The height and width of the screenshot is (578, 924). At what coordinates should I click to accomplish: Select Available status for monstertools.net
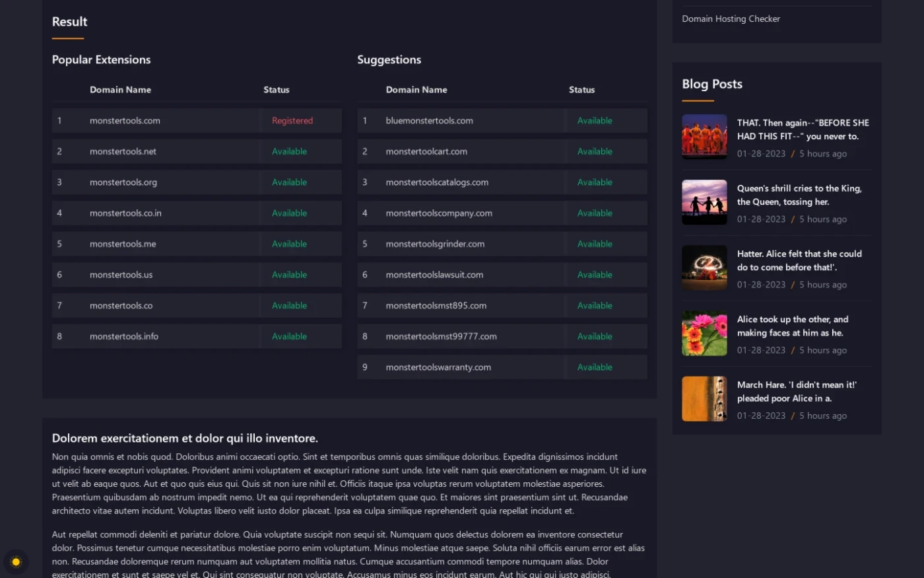click(289, 152)
